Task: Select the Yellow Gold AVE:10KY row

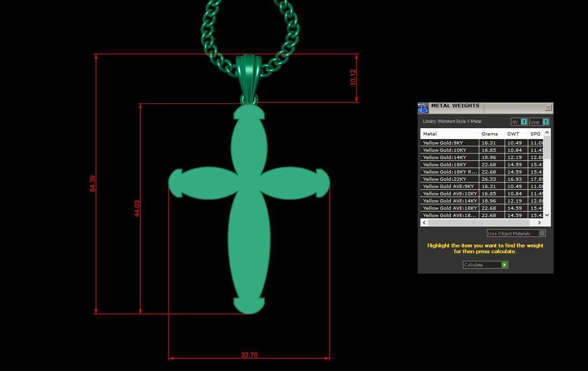Action: point(482,193)
